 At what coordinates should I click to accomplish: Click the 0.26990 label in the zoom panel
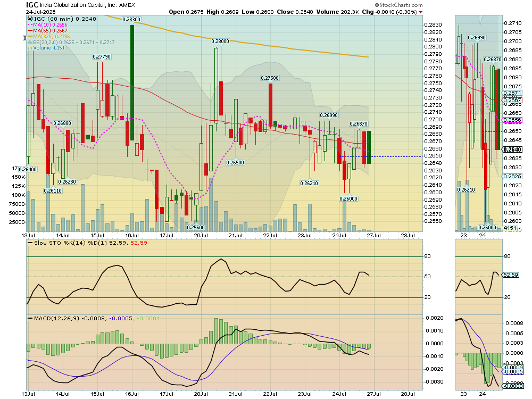pos(476,38)
